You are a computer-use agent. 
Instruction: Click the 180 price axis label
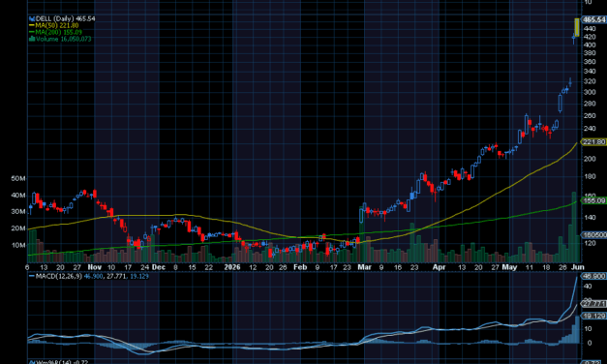click(x=590, y=176)
